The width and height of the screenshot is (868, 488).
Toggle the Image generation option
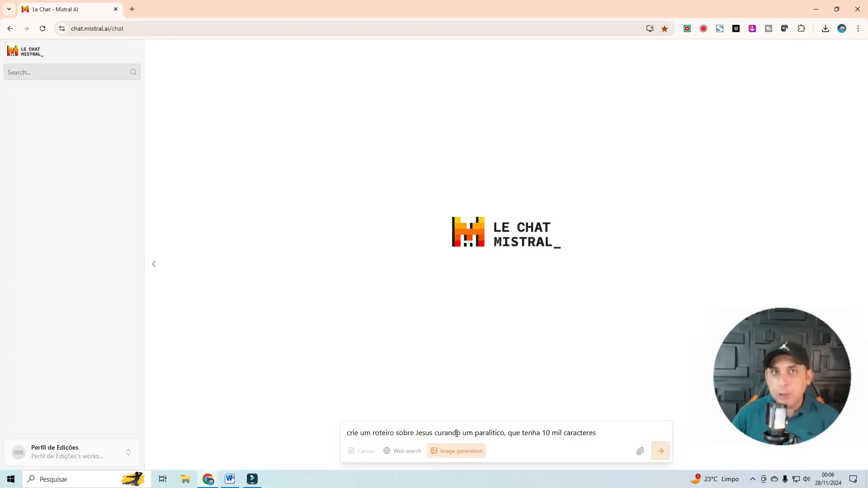pos(457,450)
